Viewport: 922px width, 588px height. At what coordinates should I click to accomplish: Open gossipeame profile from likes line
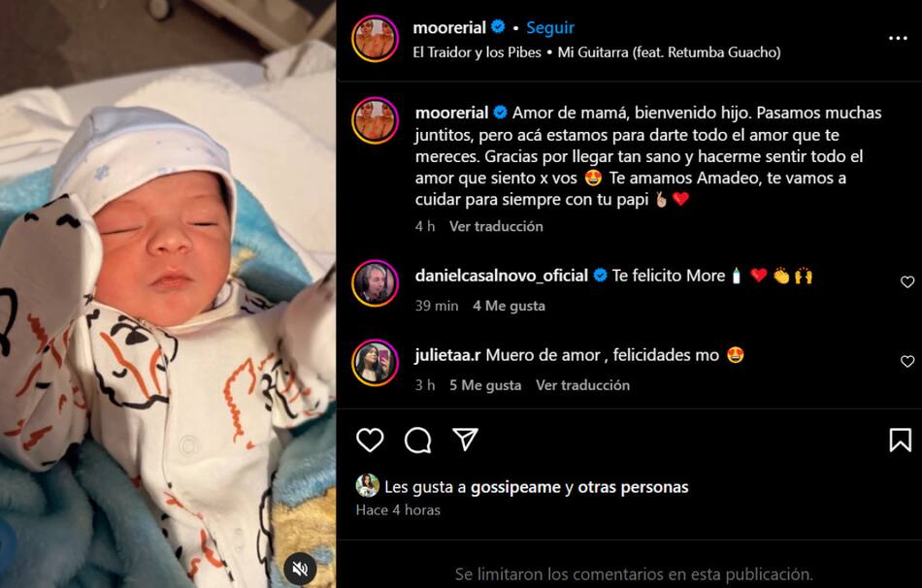coord(515,487)
